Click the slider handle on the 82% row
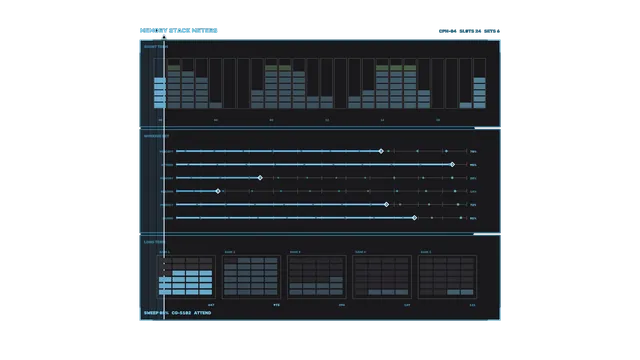 (414, 218)
